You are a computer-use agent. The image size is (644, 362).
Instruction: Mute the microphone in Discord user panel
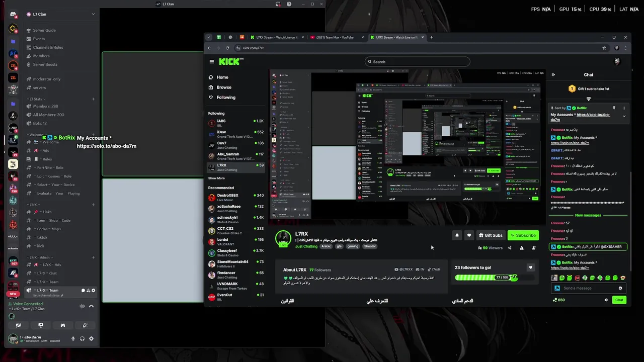click(73, 339)
